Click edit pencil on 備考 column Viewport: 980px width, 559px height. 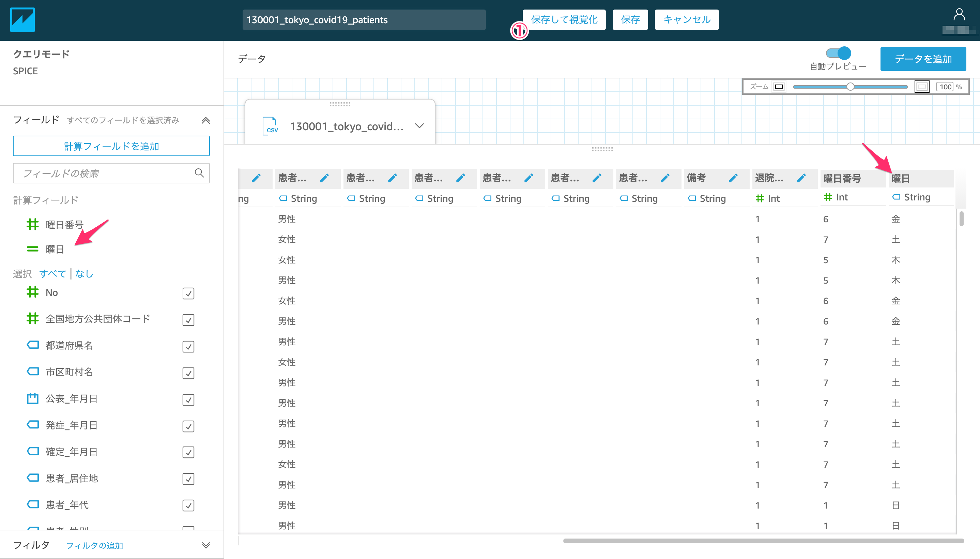pyautogui.click(x=733, y=178)
